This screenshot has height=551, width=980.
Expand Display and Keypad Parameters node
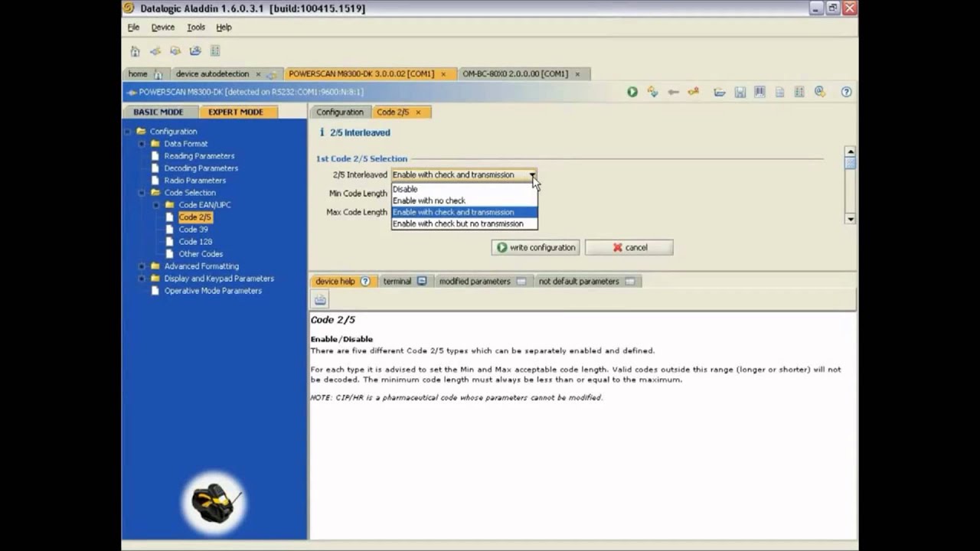tap(142, 279)
